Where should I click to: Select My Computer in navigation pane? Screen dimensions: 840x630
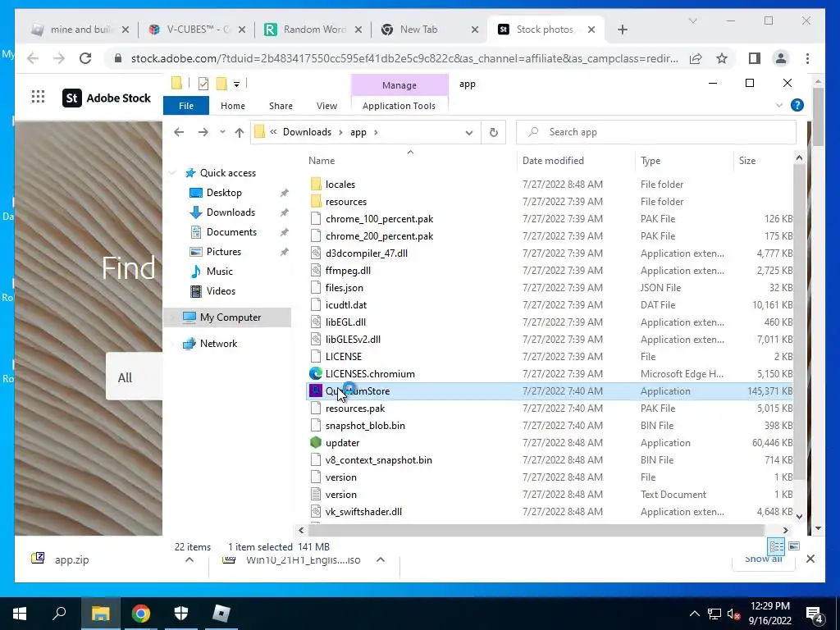click(x=231, y=317)
